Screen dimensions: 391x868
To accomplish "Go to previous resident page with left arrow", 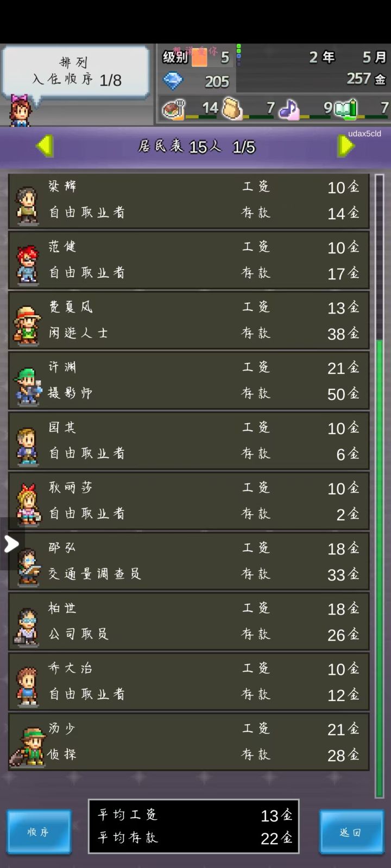I will (45, 146).
